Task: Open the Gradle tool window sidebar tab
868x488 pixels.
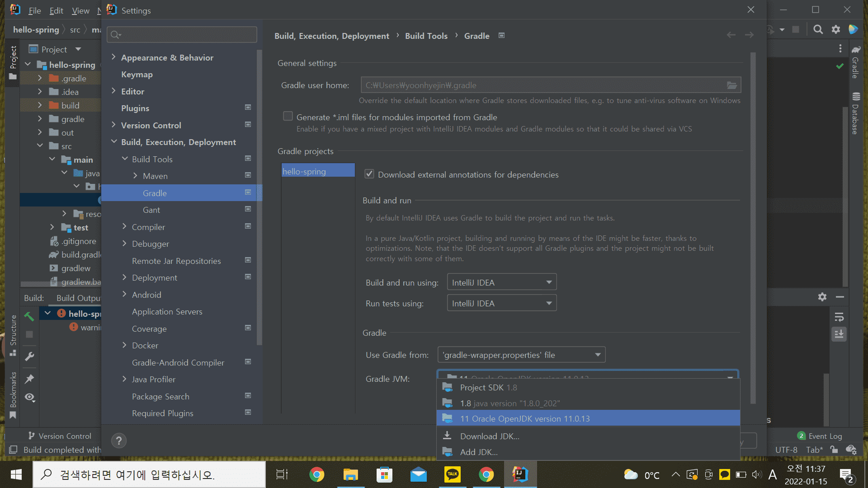Action: (855, 62)
